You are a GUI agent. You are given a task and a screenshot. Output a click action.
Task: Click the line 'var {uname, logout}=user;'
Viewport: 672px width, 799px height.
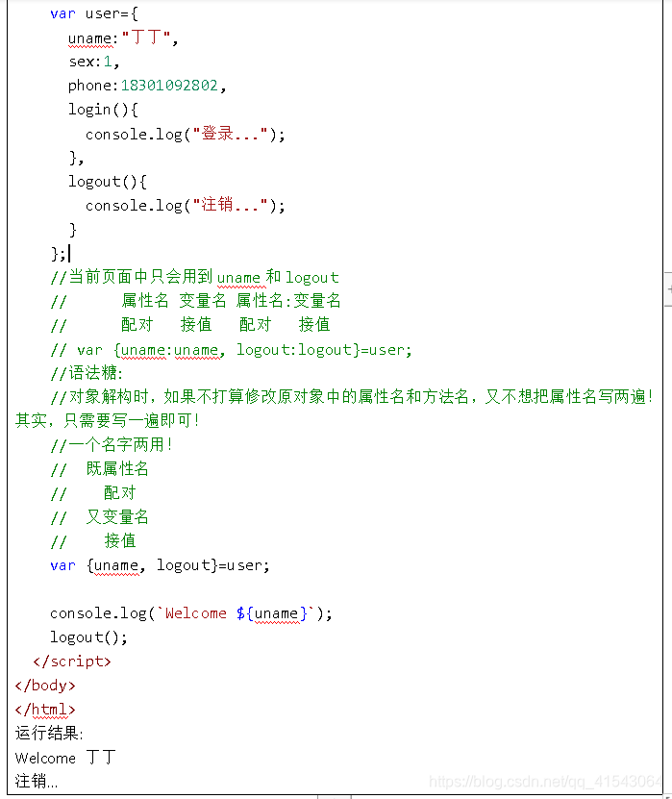[160, 565]
